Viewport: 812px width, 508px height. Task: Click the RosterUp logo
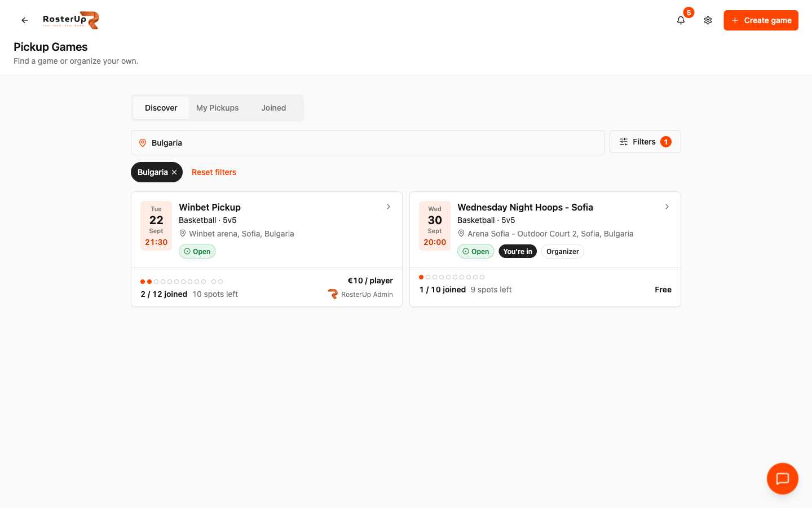(x=71, y=20)
